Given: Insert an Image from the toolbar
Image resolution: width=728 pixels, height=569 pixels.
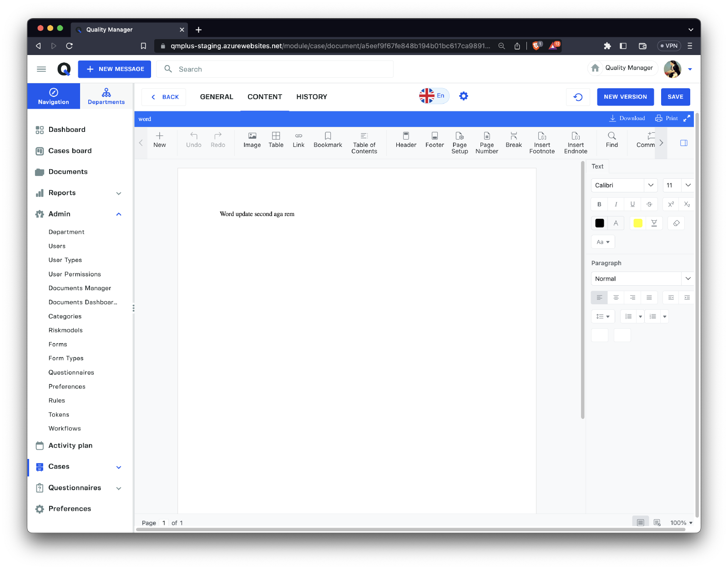Looking at the screenshot, I should click(252, 140).
